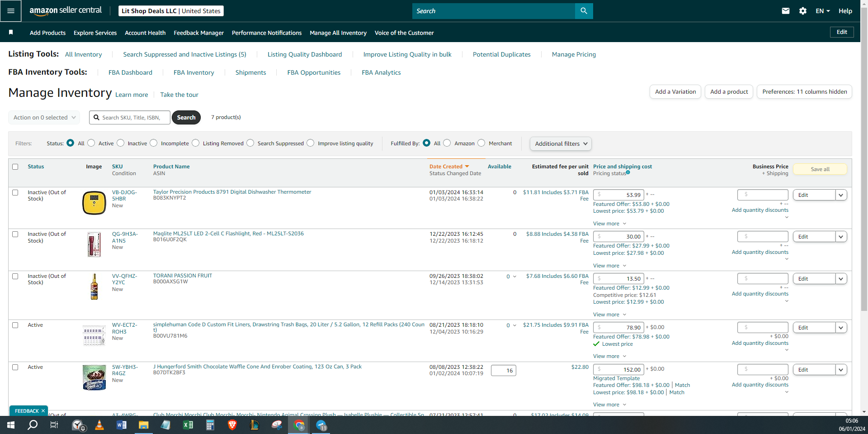Viewport: 868px width, 434px height.
Task: Click the SKU, Title, ISBN search field
Action: (x=130, y=117)
